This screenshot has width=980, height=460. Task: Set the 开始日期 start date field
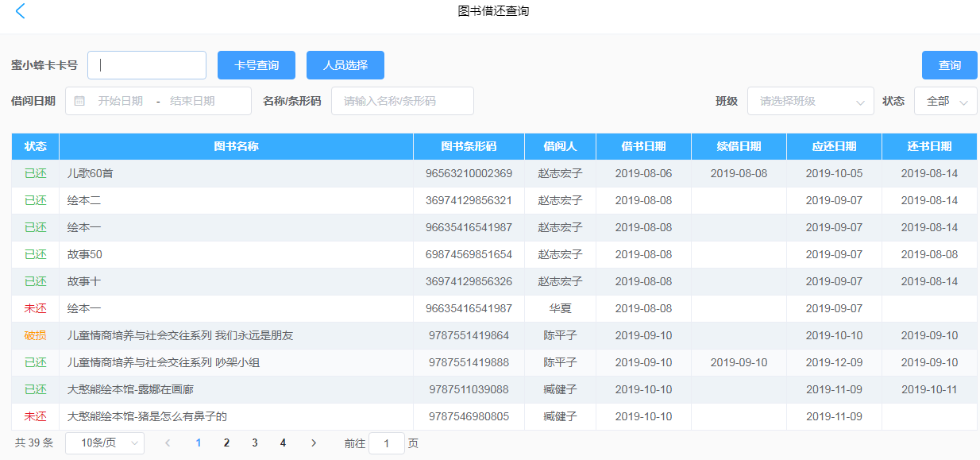pos(121,101)
